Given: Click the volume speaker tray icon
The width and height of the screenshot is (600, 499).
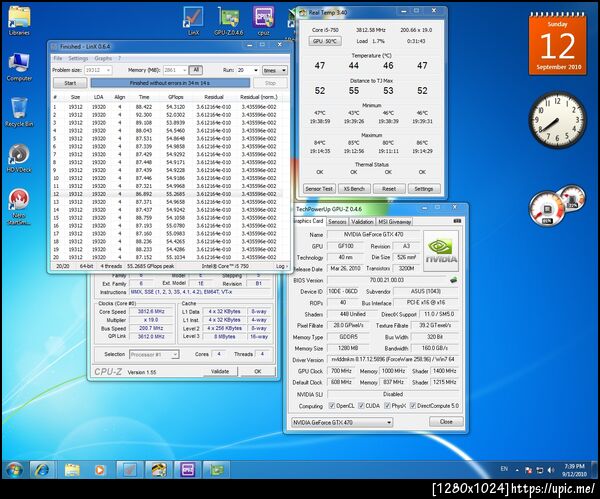Looking at the screenshot, I should coord(551,470).
